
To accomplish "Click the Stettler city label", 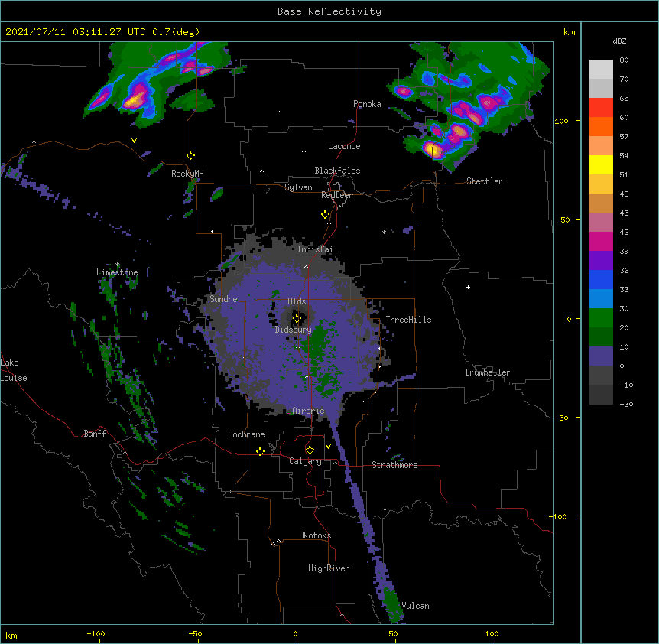I will pyautogui.click(x=485, y=181).
